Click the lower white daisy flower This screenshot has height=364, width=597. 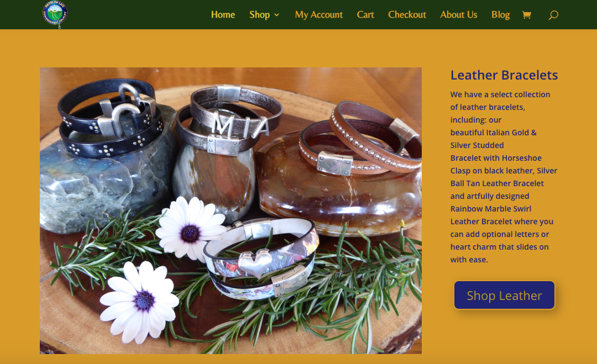[x=139, y=302]
